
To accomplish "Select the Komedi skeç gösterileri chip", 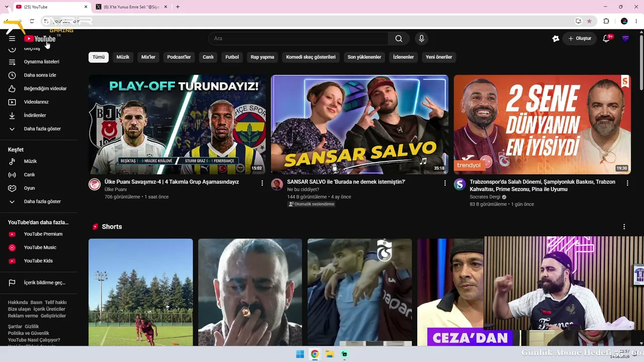I will pos(311,57).
